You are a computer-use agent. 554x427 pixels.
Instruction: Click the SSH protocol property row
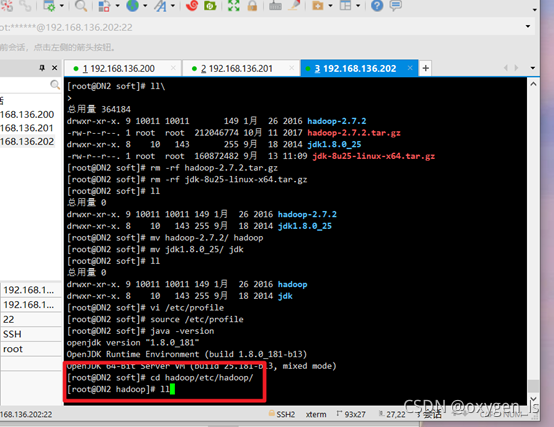(31, 334)
